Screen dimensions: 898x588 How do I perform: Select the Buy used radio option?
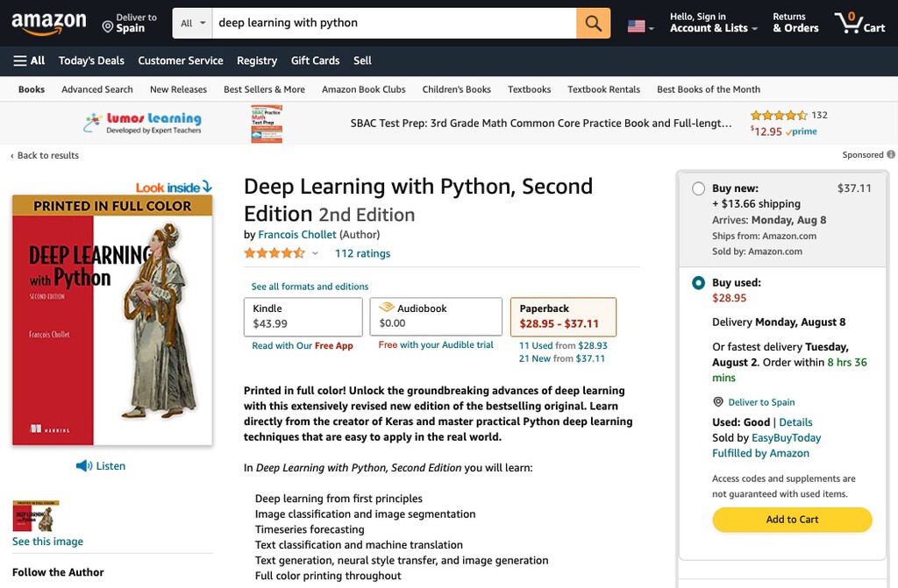[x=698, y=283]
